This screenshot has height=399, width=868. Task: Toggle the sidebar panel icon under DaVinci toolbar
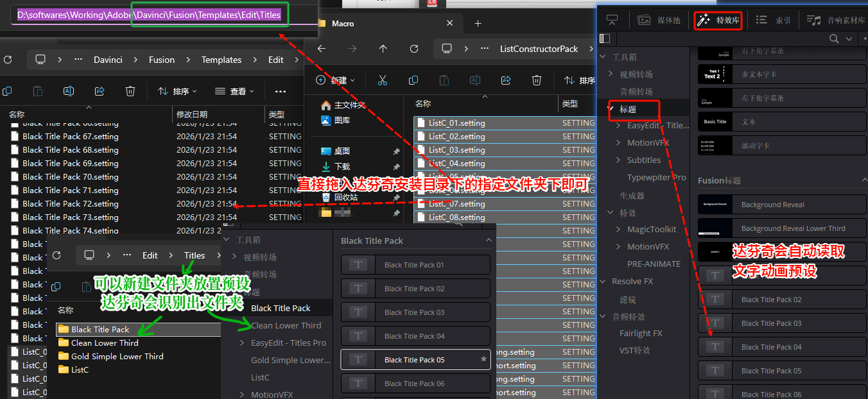[x=605, y=39]
